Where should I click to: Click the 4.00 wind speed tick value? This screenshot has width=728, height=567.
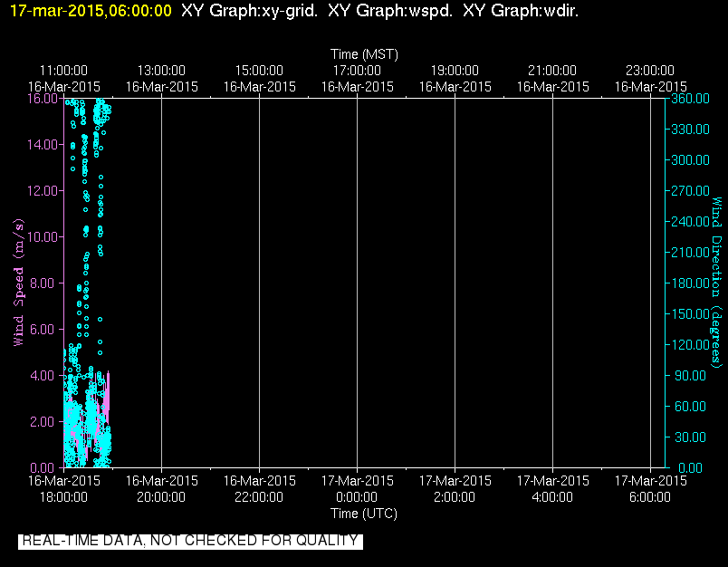[43, 375]
